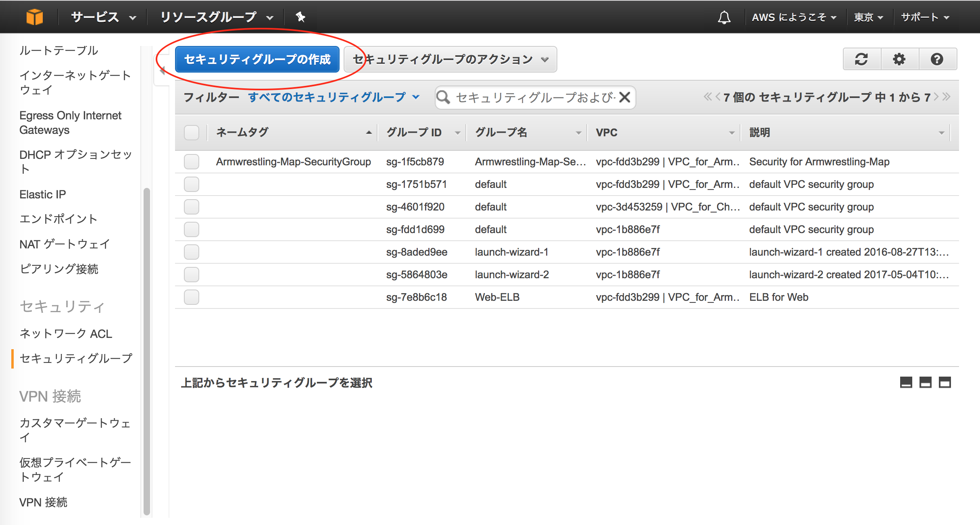Click the launch-wizard-1 group name cell

(511, 252)
